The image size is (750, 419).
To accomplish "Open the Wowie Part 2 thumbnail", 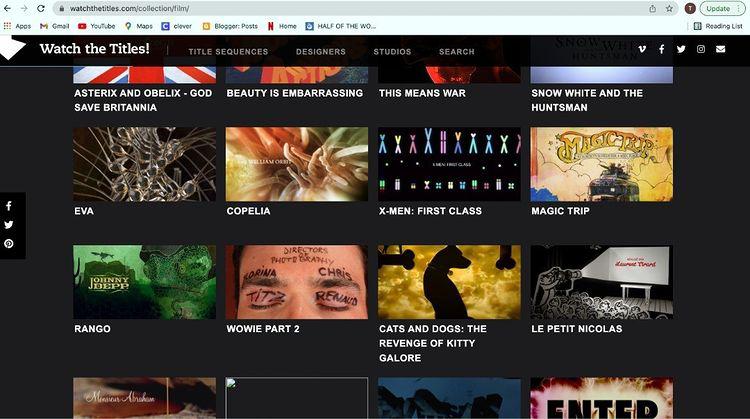I will (297, 282).
